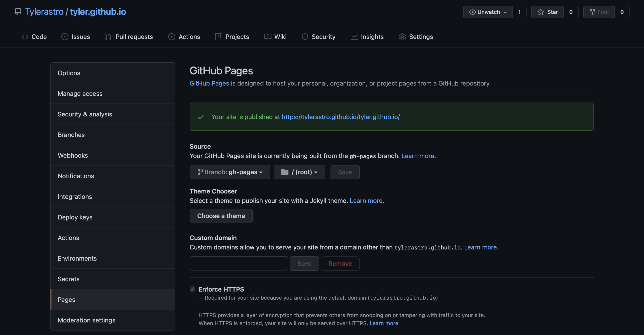Screen dimensions: 644x335
Task: Click the folder icon in the / (root) selector
Action: point(285,172)
